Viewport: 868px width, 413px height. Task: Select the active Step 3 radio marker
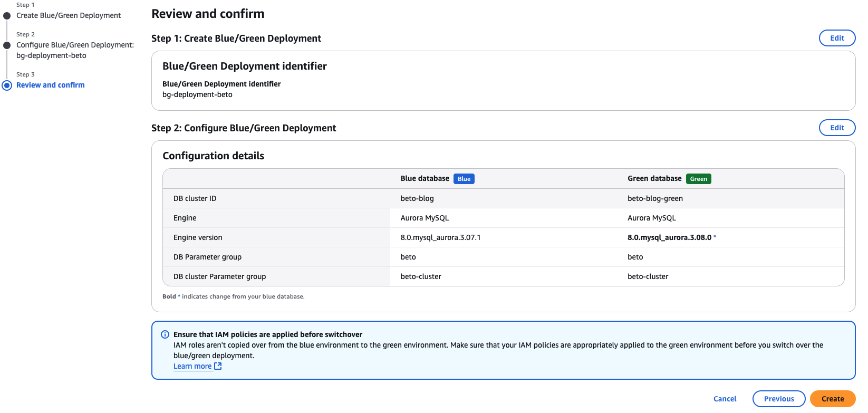coord(7,85)
